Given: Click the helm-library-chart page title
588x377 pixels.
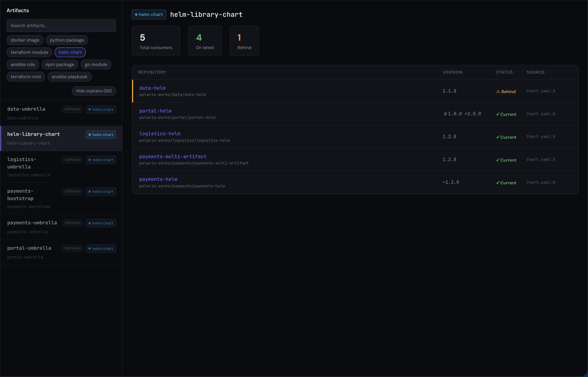Looking at the screenshot, I should [206, 14].
